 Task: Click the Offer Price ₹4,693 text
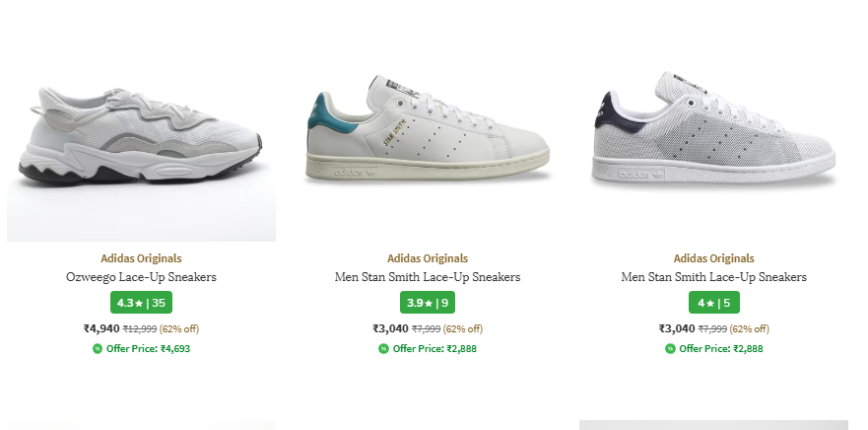[x=148, y=348]
